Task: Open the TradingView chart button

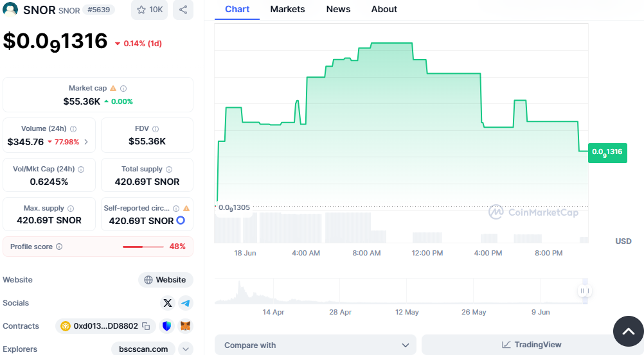Action: tap(532, 345)
